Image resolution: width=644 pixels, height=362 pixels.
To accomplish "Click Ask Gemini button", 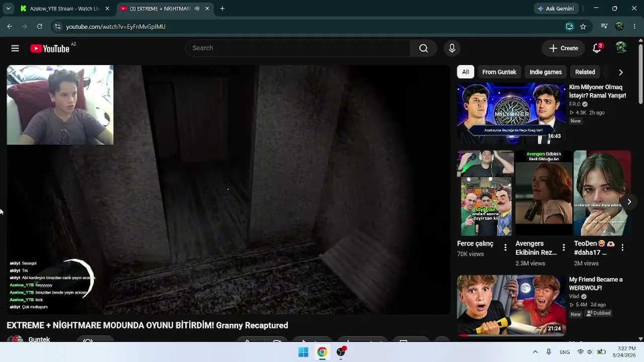I will (556, 9).
